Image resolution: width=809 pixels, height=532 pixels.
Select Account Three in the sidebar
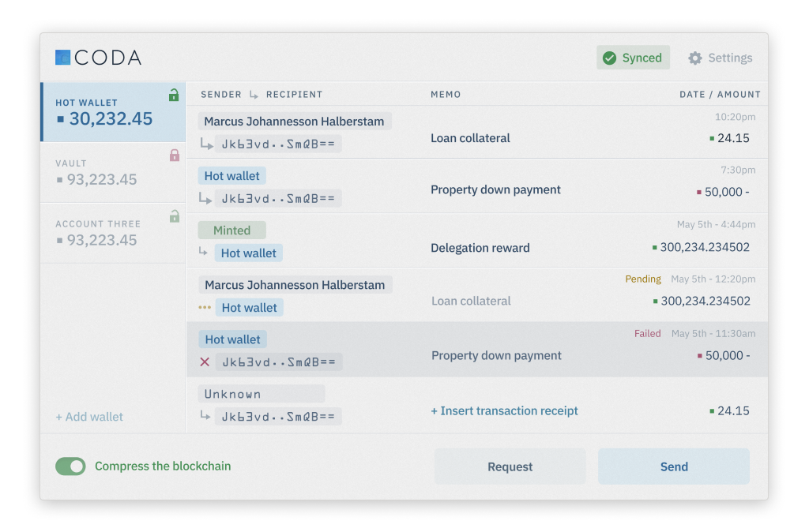[112, 234]
